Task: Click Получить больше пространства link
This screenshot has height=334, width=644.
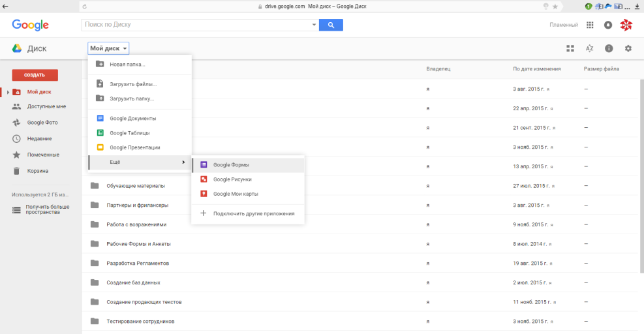Action: pyautogui.click(x=48, y=209)
